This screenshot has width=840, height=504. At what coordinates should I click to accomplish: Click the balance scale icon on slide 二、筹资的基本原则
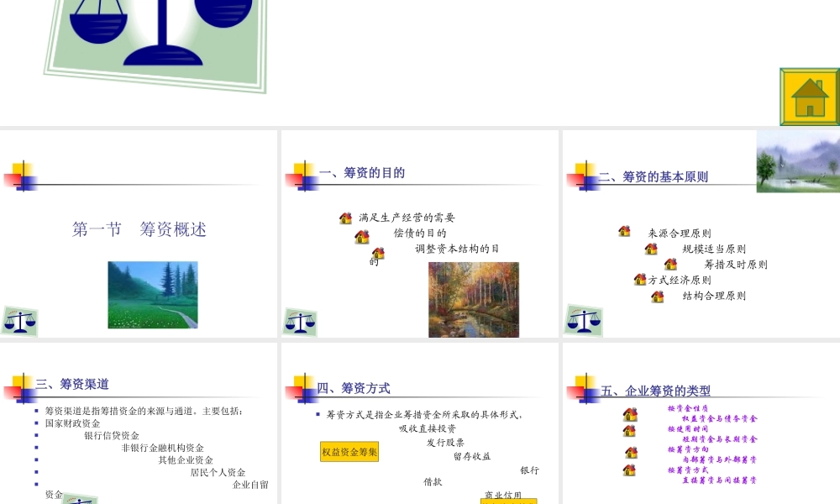coord(583,320)
